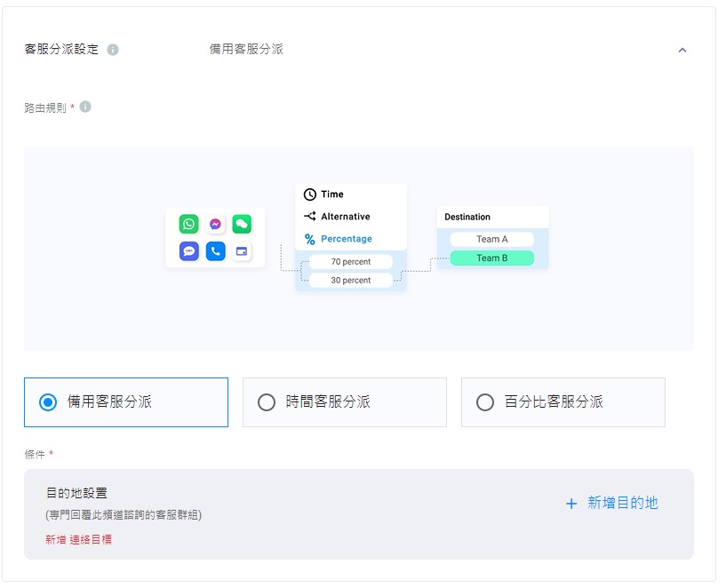Click the Destination heading
The image size is (726, 588).
(x=467, y=217)
